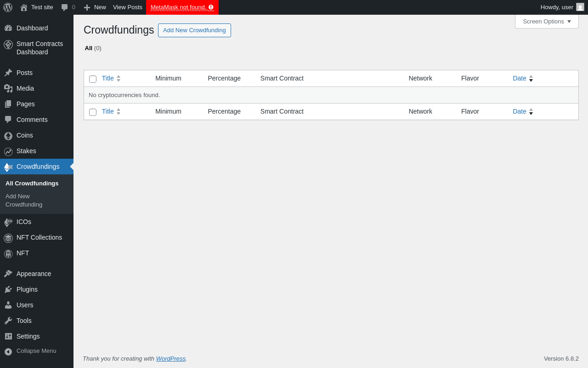Click the ICOs sidebar icon
588x368 pixels.
coord(8,223)
